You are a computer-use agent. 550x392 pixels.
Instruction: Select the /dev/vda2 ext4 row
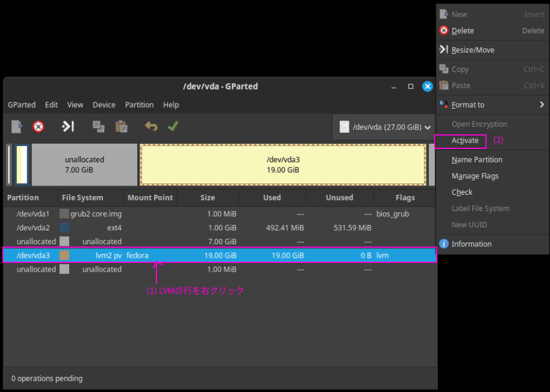tap(220, 228)
